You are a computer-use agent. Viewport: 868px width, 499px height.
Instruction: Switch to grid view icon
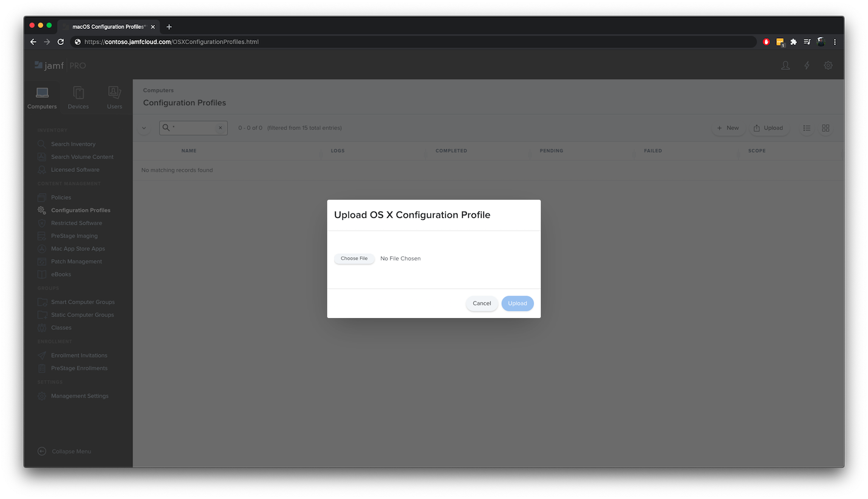pos(825,128)
